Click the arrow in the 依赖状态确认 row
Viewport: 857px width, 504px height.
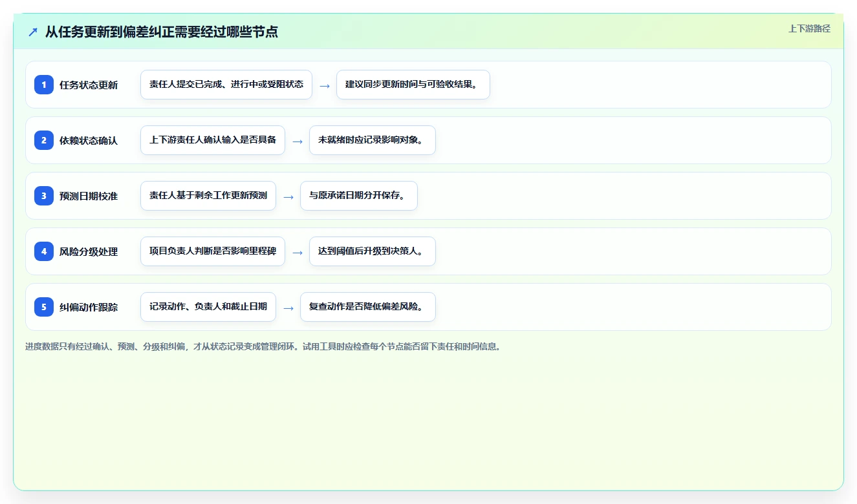pos(298,141)
